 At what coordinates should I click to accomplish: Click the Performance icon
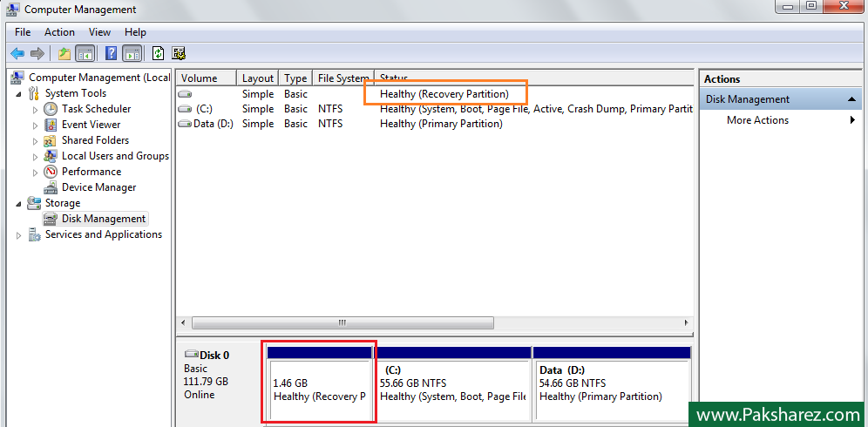51,172
